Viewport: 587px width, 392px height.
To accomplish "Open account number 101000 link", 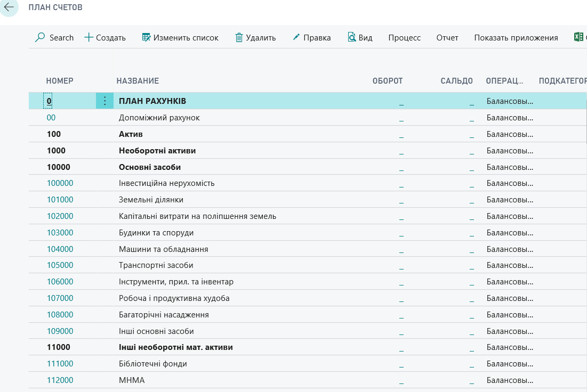I will tap(60, 200).
